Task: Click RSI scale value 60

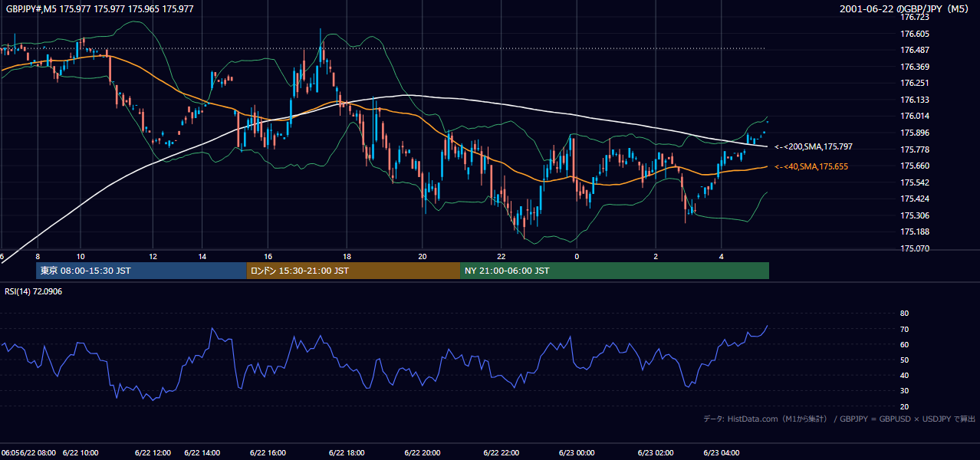Action: [904, 344]
